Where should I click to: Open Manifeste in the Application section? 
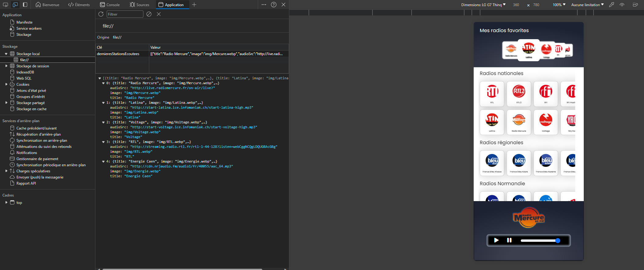point(24,22)
